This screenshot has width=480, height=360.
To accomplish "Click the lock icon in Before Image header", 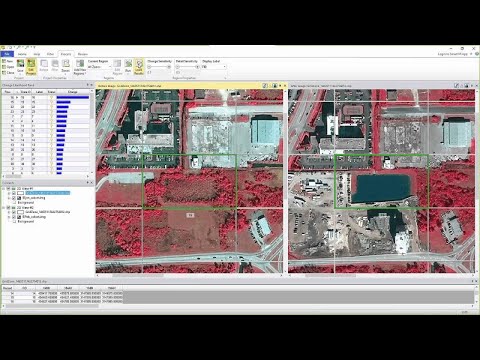I will [274, 86].
